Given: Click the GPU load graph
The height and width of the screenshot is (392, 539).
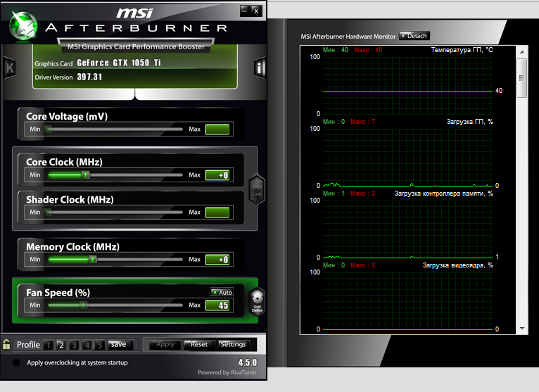Looking at the screenshot, I should pos(407,157).
